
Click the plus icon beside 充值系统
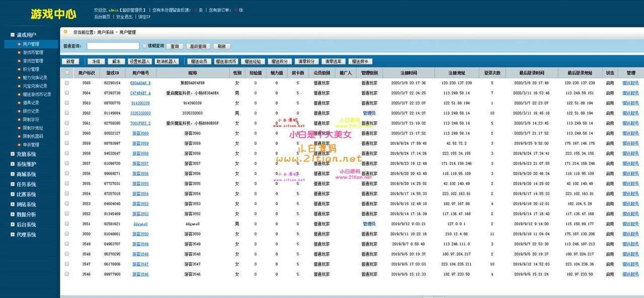pyautogui.click(x=13, y=154)
